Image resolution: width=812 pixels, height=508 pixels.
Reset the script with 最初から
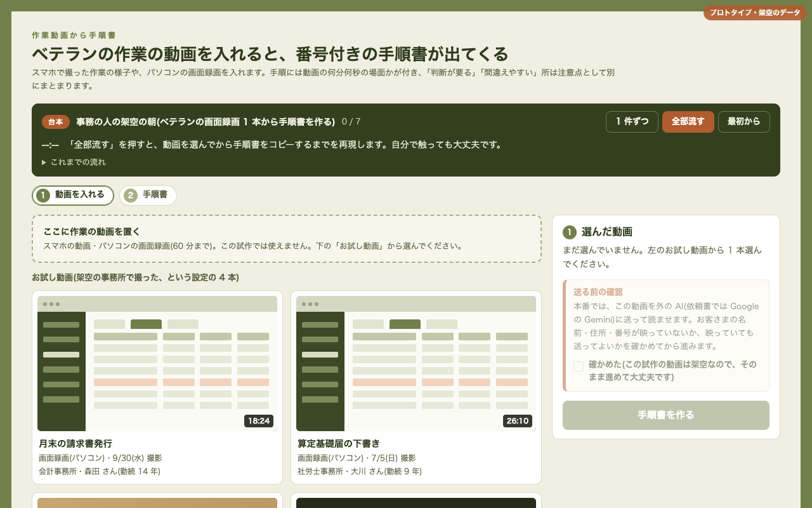tap(743, 122)
